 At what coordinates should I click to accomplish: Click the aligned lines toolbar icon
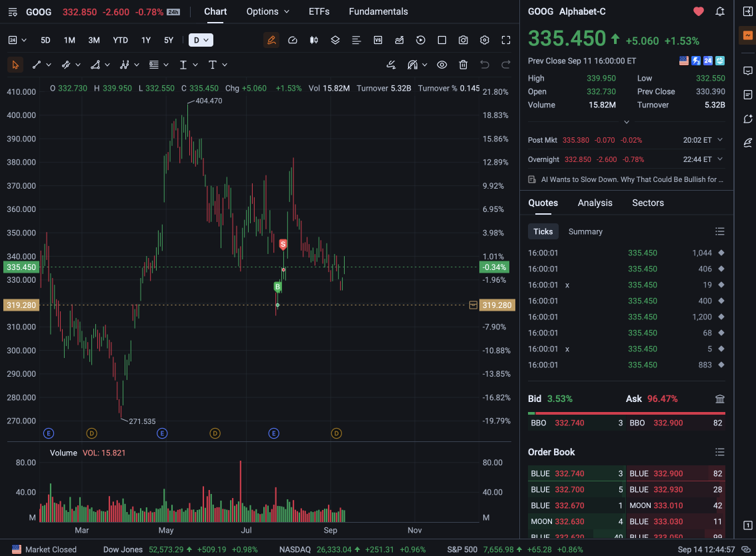(x=356, y=40)
